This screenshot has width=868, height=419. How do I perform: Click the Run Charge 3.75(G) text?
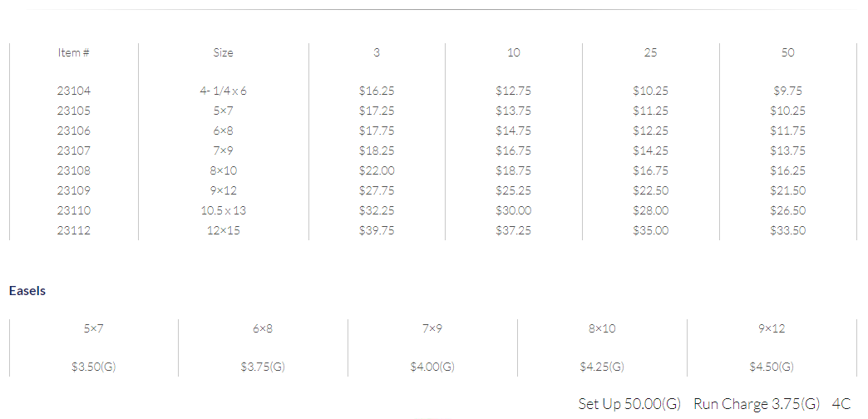(757, 404)
